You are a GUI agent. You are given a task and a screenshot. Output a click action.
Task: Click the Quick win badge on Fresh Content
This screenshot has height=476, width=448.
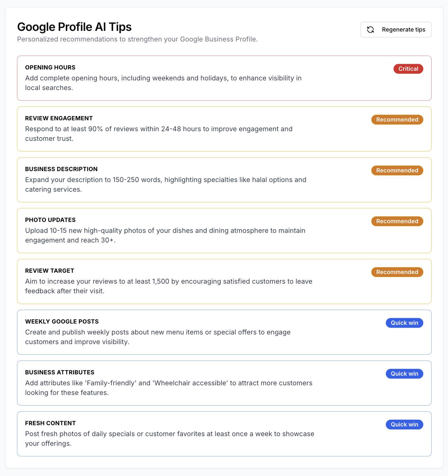[404, 424]
